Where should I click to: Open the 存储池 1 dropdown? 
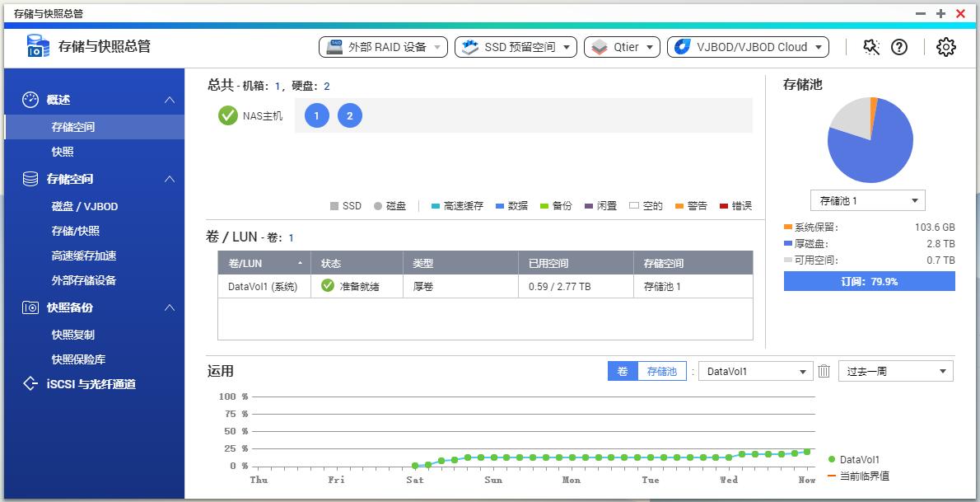tap(867, 199)
